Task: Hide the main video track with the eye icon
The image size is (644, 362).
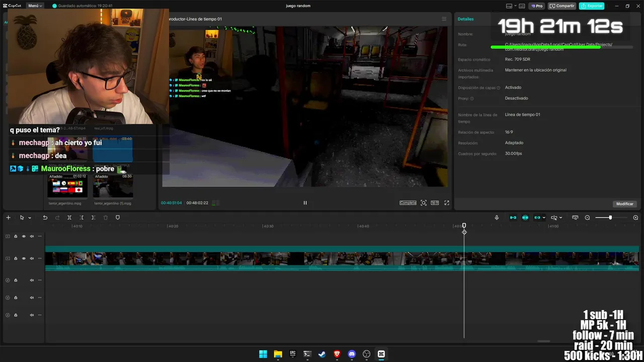Action: click(24, 258)
